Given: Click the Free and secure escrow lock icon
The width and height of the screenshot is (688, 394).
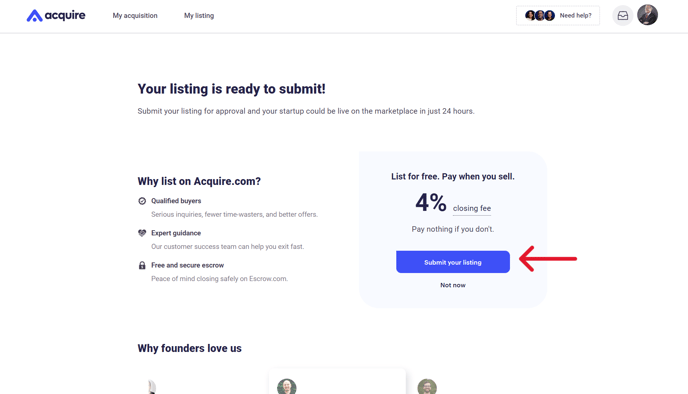Looking at the screenshot, I should click(x=142, y=265).
